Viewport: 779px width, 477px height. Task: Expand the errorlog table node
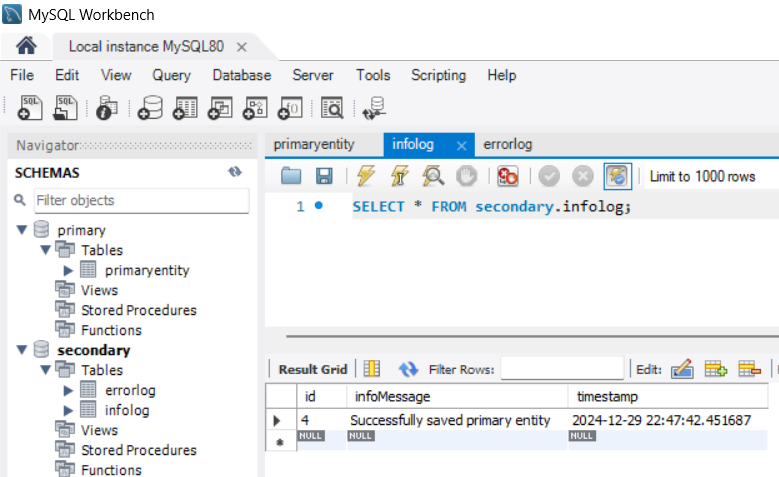68,391
